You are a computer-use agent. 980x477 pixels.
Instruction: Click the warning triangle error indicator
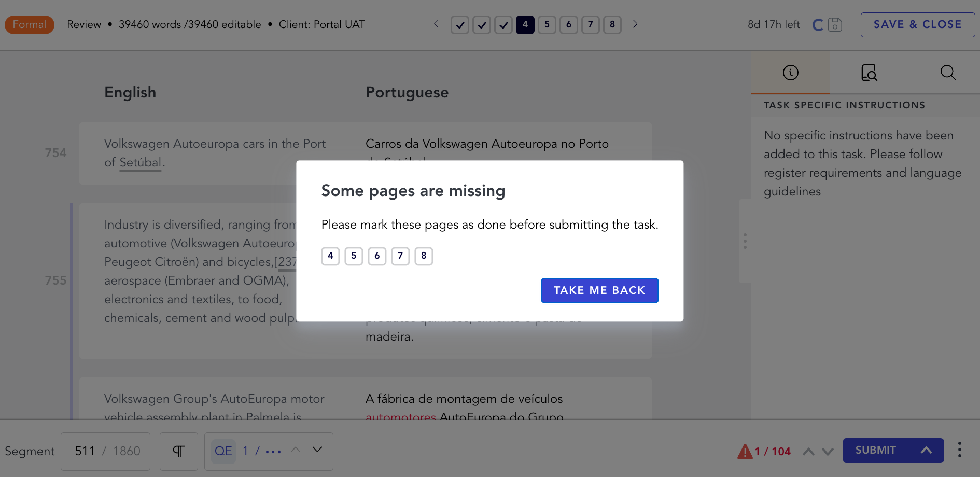pos(745,451)
